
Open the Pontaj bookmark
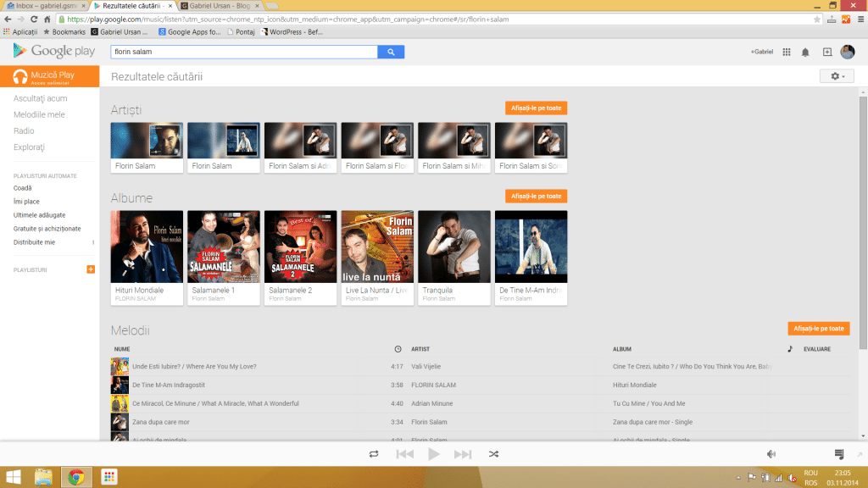pyautogui.click(x=241, y=32)
